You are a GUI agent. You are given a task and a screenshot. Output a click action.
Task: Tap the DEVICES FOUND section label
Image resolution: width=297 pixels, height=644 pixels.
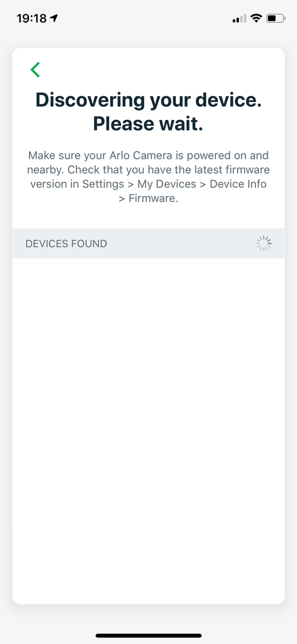tap(66, 243)
